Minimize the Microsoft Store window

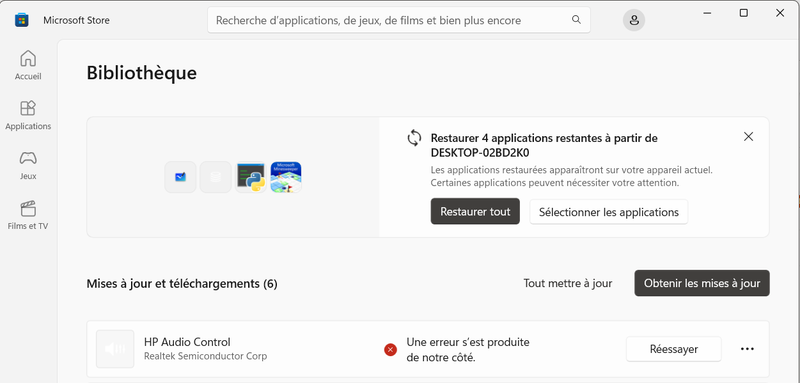[708, 13]
